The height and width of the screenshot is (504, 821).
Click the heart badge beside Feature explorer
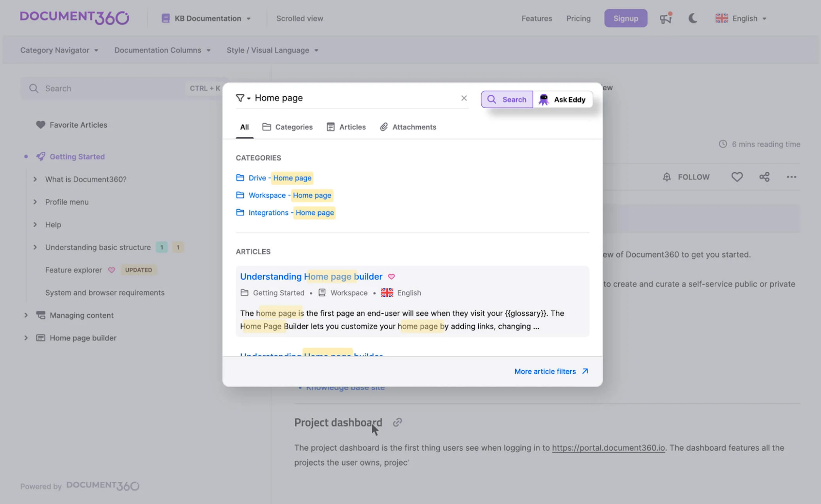point(111,270)
